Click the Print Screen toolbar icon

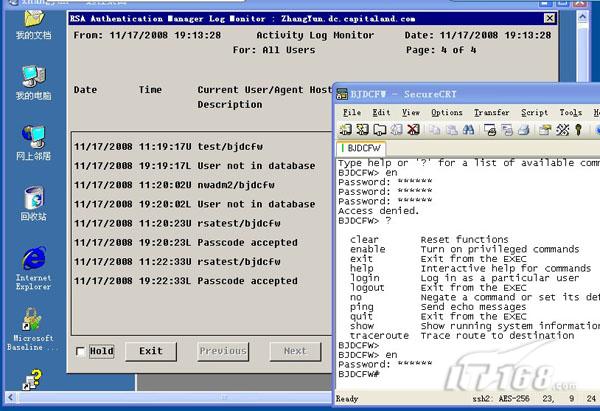pos(490,130)
